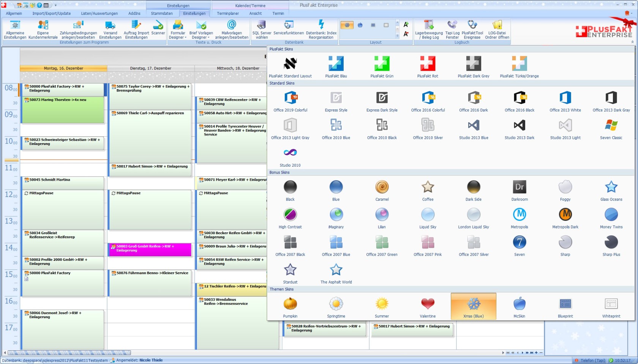The image size is (638, 364).
Task: Apply the Caramel bonus skin
Action: pos(382,190)
